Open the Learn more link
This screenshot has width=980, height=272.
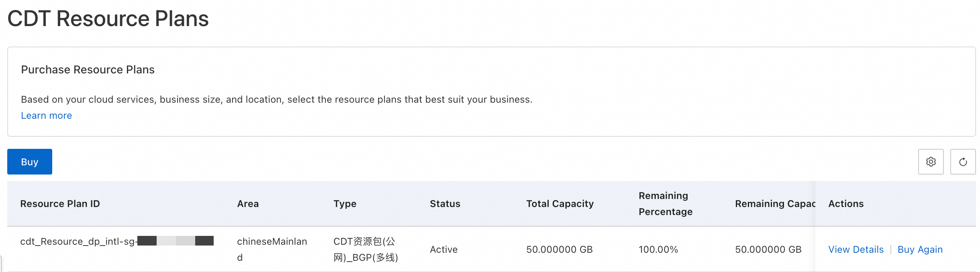point(47,116)
